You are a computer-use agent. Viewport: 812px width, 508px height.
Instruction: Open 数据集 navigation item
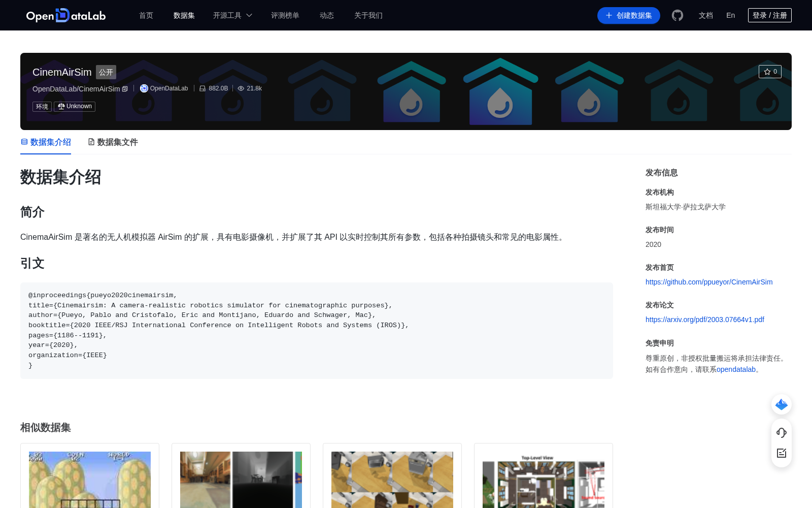click(x=184, y=15)
